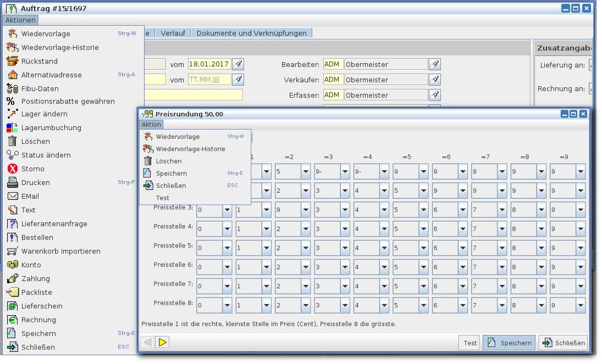Image resolution: width=602 pixels, height=364 pixels.
Task: Expand Preisstelle 6 dropdown in the =5 column
Action: point(423,267)
